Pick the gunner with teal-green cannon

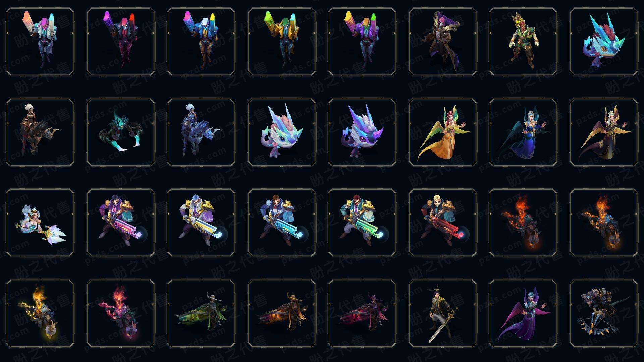pyautogui.click(x=362, y=223)
